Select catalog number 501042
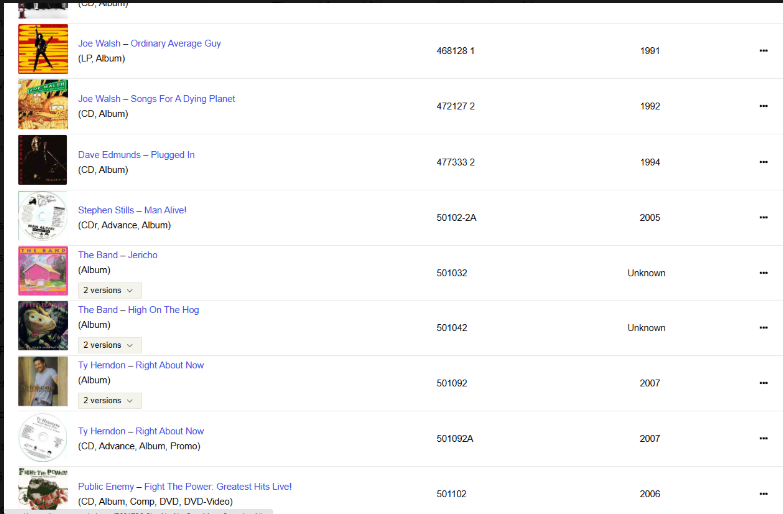This screenshot has width=783, height=514. 452,328
